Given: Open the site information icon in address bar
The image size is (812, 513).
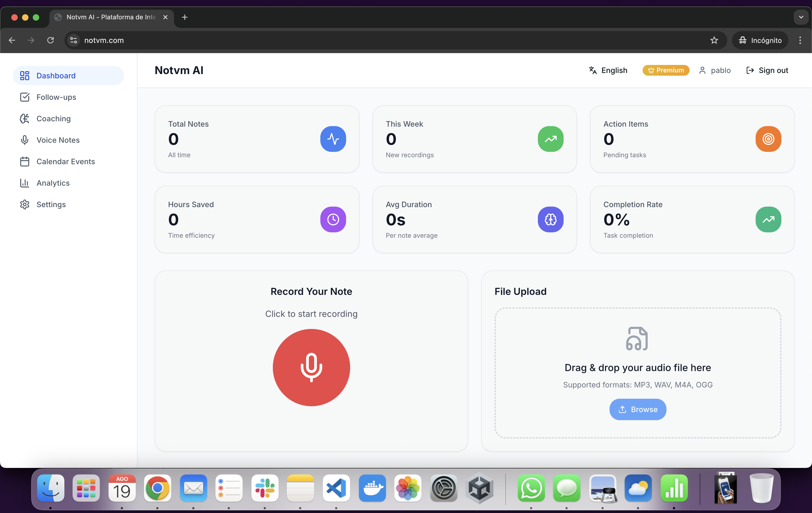Looking at the screenshot, I should point(74,40).
